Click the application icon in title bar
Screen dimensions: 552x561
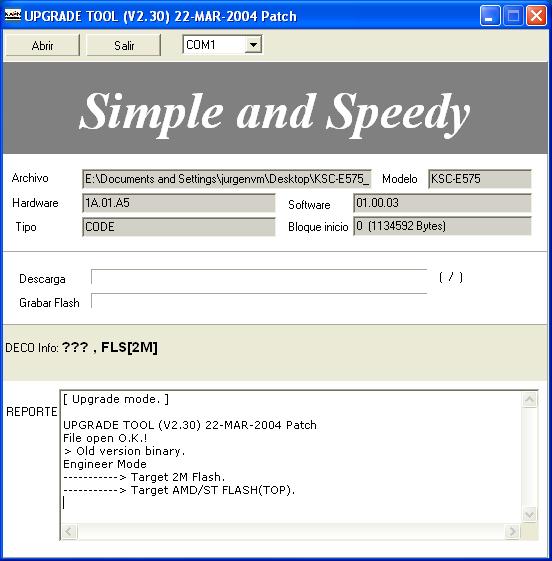pyautogui.click(x=13, y=15)
